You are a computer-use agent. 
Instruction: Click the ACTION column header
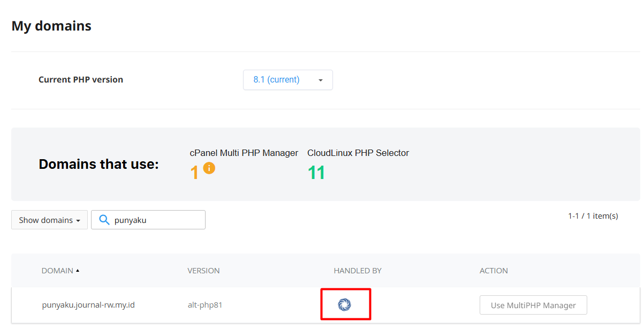(494, 271)
